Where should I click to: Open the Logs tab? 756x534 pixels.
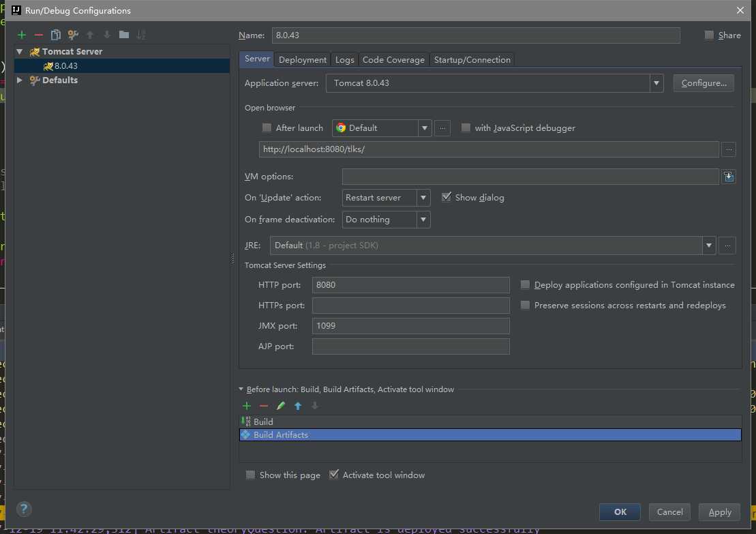[345, 60]
